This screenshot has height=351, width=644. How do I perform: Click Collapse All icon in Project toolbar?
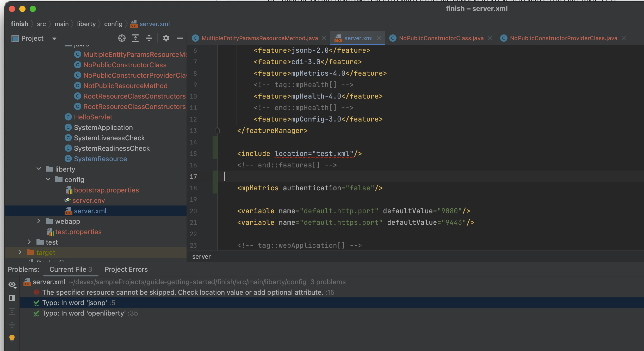click(149, 38)
